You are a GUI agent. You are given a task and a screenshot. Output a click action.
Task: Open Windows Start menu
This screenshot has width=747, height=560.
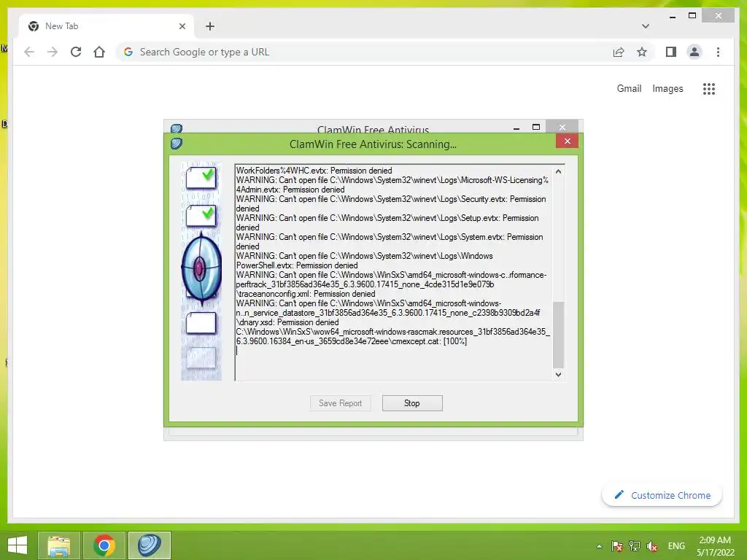click(x=18, y=545)
